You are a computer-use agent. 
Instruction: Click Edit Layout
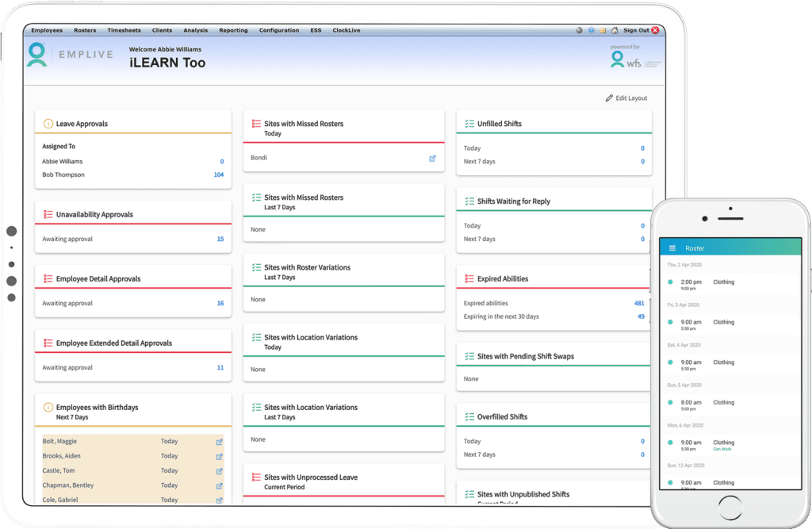pyautogui.click(x=626, y=98)
